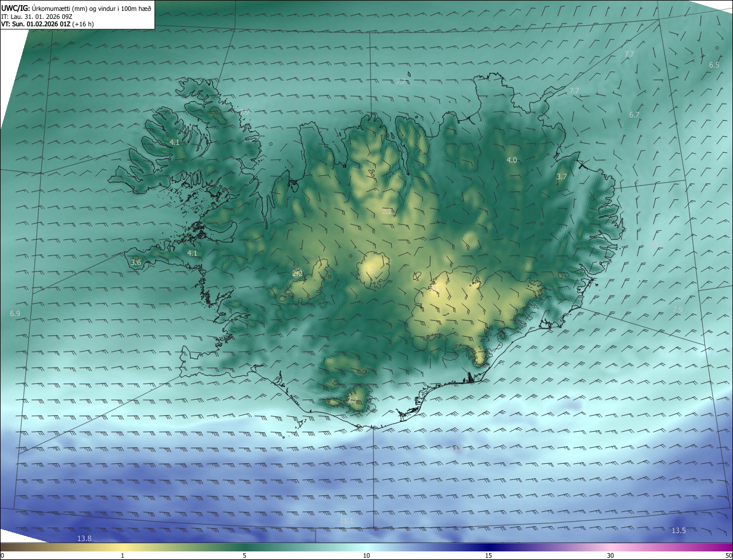Click the colorbar tick label '15'

click(488, 555)
